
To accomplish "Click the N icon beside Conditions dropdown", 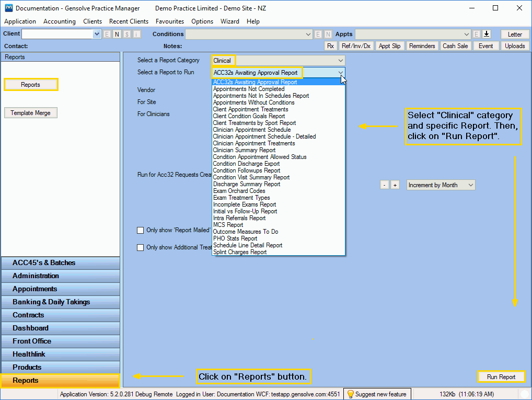I will pyautogui.click(x=328, y=34).
